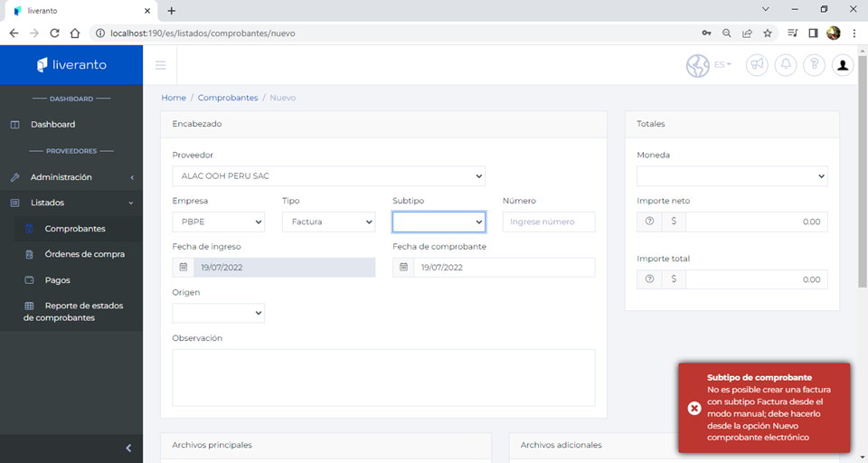
Task: Click help icon in Importe total field
Action: [650, 279]
